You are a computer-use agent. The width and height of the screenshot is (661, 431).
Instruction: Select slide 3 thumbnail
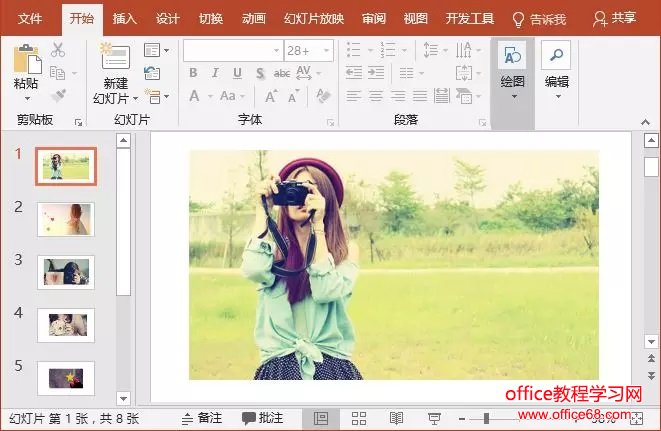point(66,271)
